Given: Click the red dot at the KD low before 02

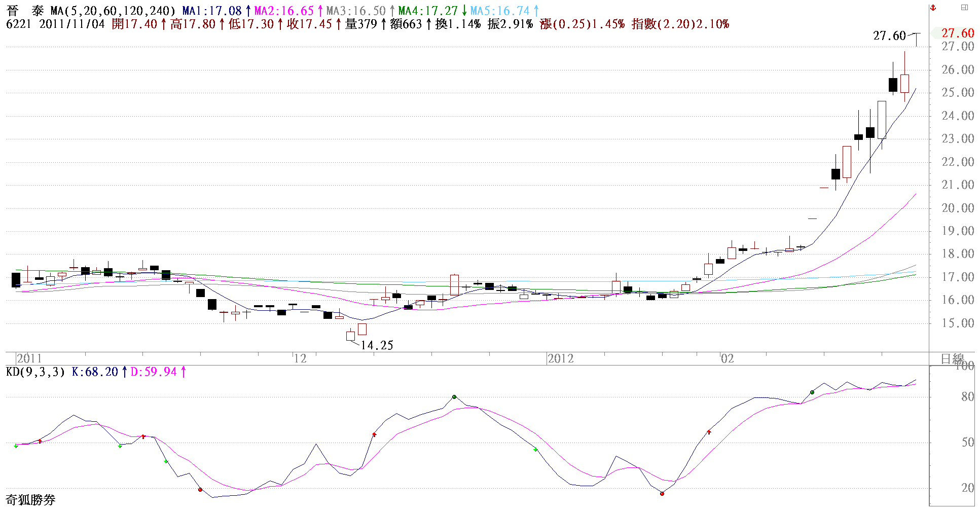Looking at the screenshot, I should click(x=662, y=493).
